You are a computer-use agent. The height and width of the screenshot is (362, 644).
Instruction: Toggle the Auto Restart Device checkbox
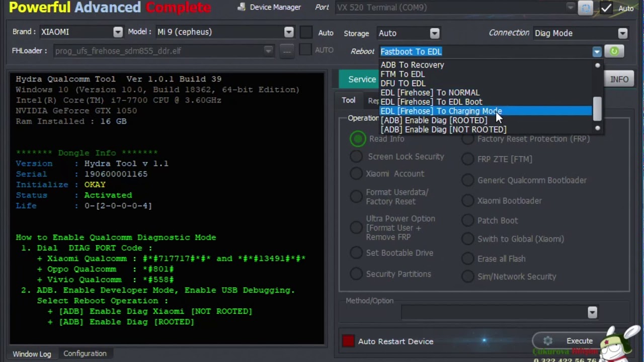coord(348,341)
